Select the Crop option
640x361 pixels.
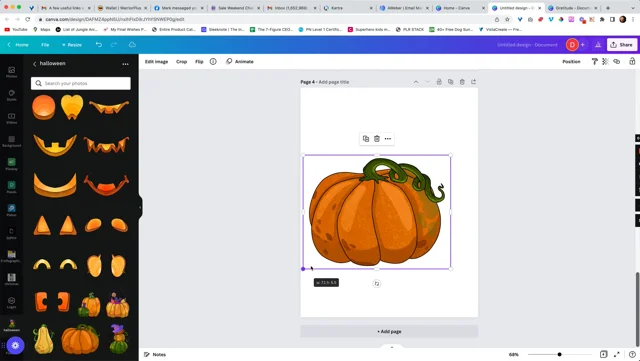coord(182,61)
